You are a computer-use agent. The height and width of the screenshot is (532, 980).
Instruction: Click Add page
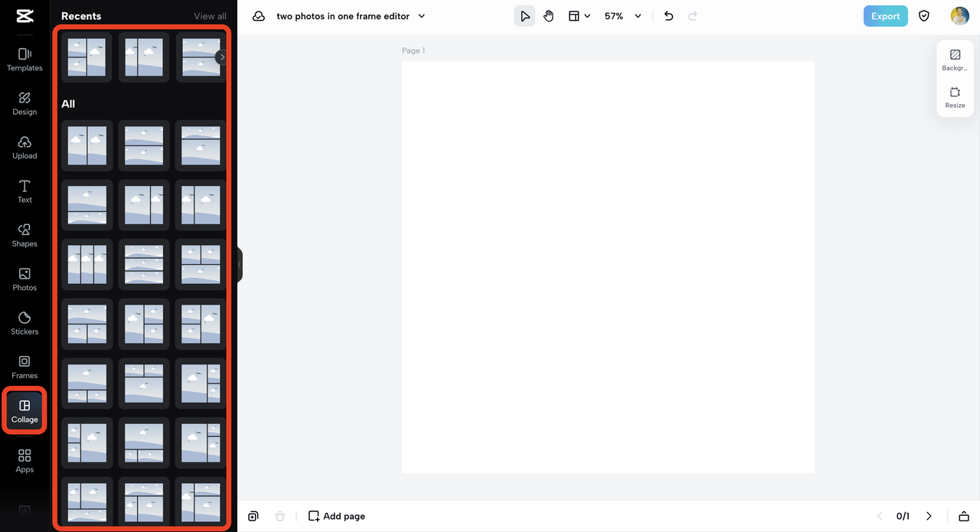tap(337, 516)
